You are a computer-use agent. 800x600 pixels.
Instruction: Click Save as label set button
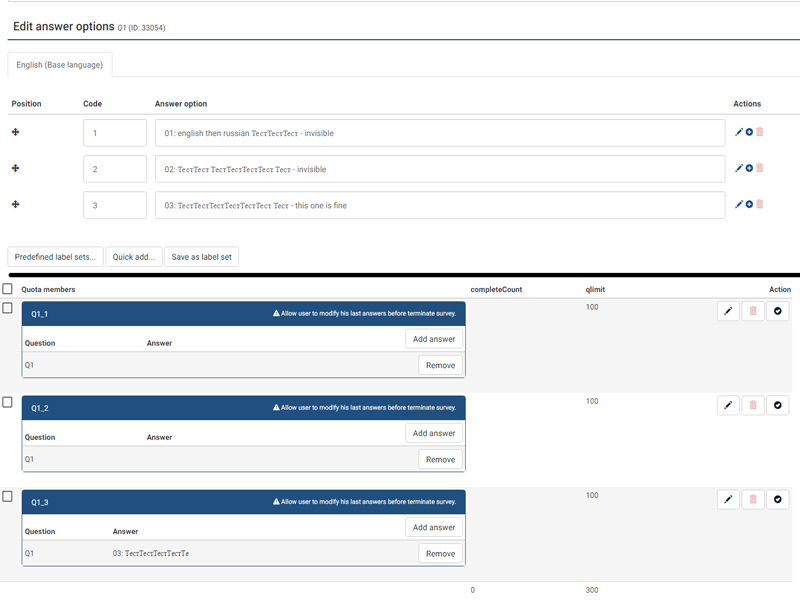pos(201,257)
